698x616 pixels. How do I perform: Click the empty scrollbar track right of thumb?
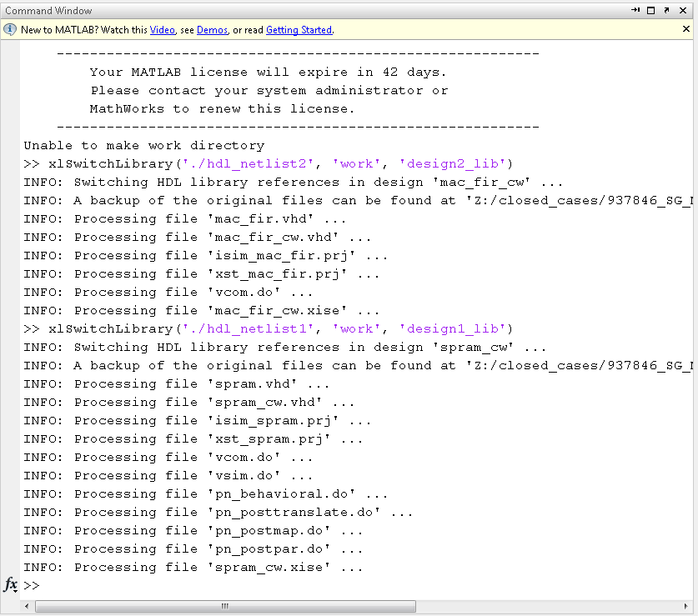(542, 607)
